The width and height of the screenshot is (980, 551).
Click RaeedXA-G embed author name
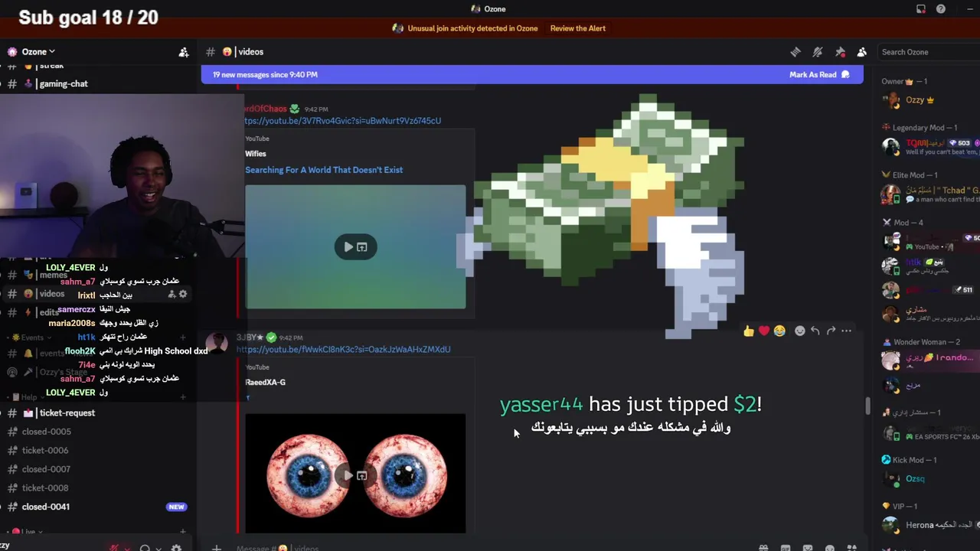point(265,382)
